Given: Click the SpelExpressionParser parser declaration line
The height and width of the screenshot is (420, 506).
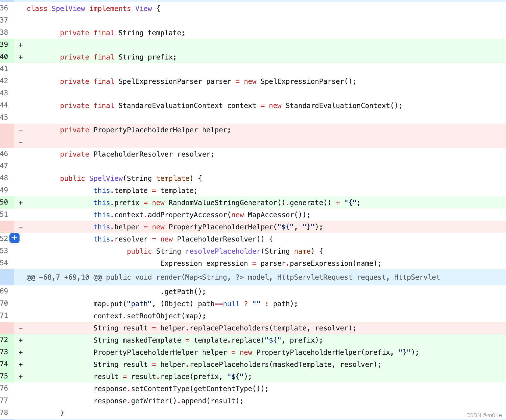Looking at the screenshot, I should pyautogui.click(x=208, y=81).
